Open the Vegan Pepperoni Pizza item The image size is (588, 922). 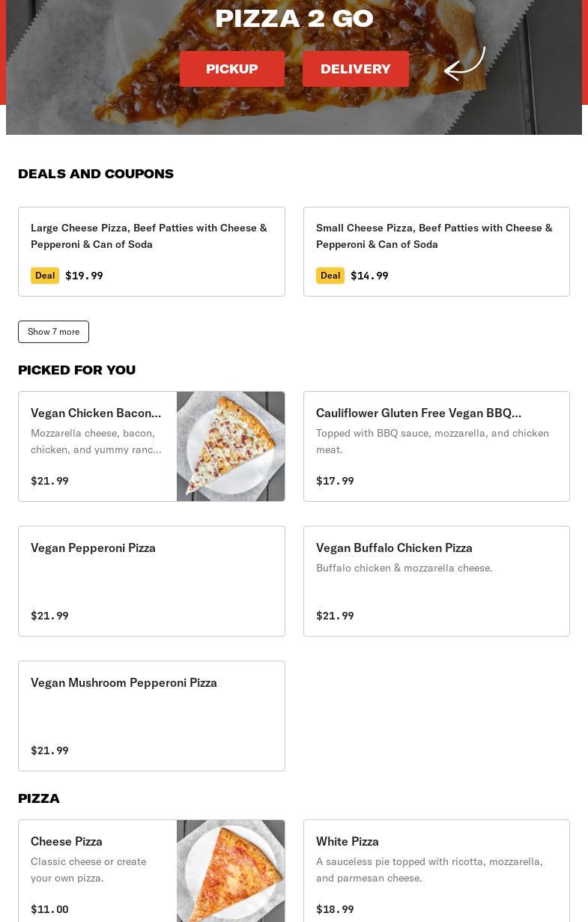point(151,581)
